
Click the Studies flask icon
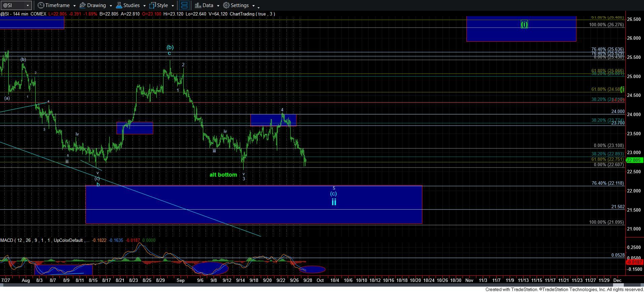point(119,5)
